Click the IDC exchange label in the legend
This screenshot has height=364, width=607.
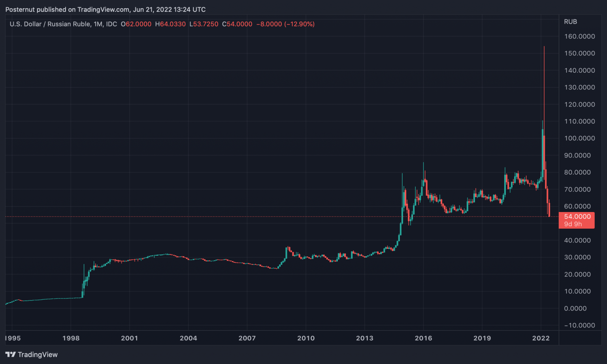point(112,24)
